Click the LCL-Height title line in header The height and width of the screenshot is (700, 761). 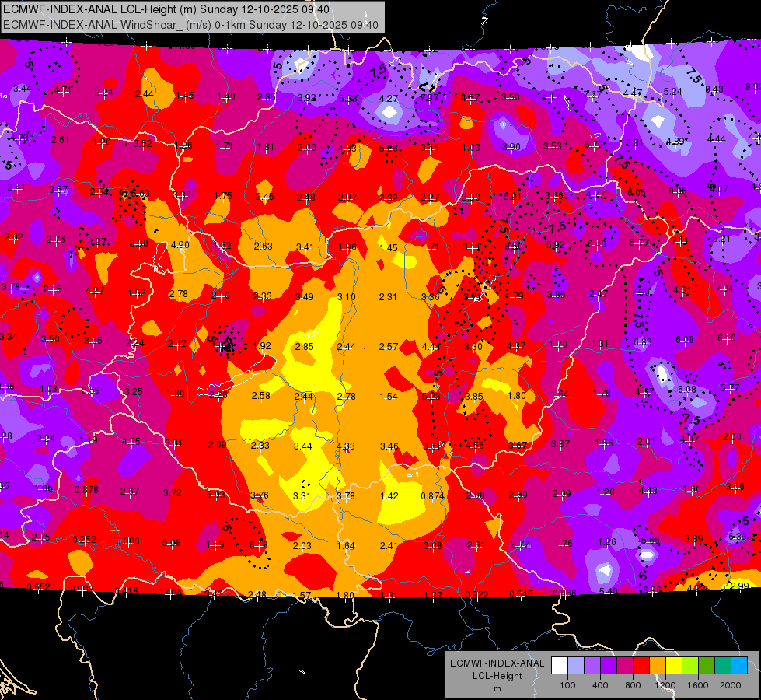(x=166, y=9)
